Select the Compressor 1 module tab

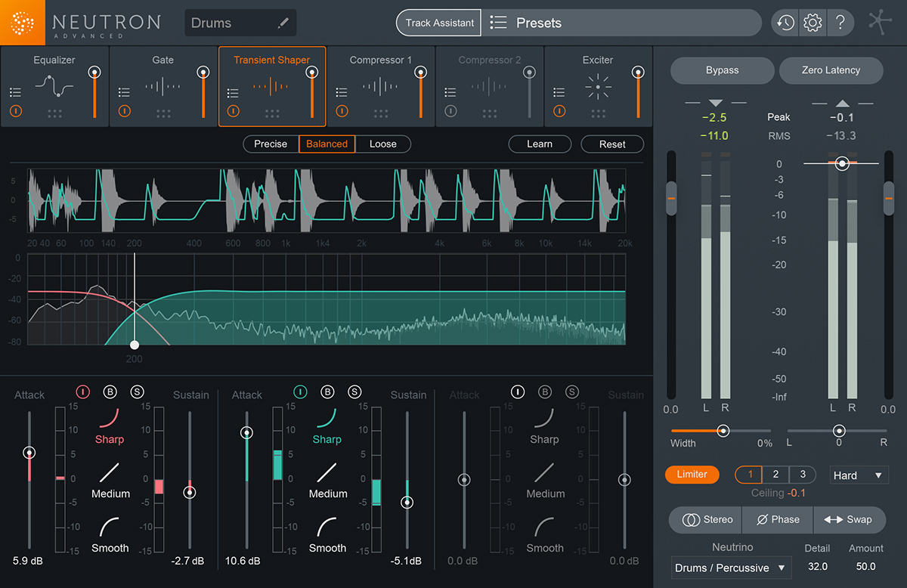pyautogui.click(x=381, y=86)
